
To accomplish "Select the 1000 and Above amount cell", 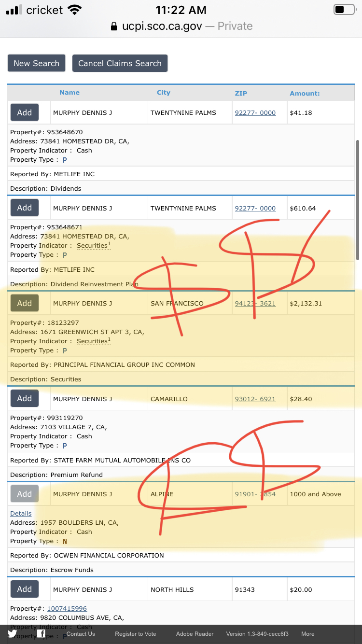I will point(320,494).
